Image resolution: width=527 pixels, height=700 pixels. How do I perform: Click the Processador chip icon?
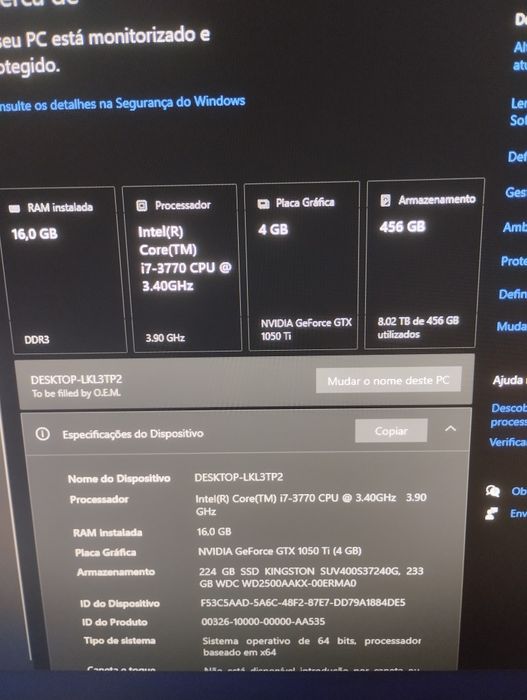(142, 206)
